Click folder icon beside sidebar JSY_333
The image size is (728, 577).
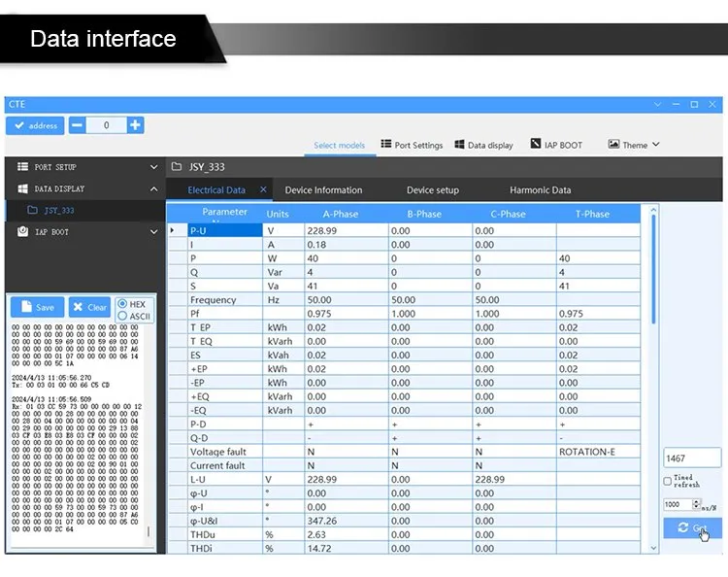point(32,210)
